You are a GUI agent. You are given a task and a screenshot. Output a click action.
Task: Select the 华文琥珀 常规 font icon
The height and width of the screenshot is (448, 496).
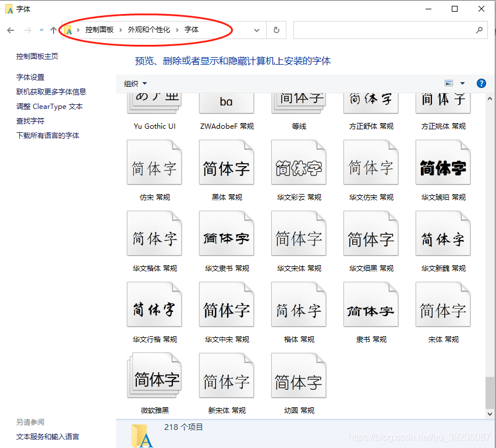443,162
